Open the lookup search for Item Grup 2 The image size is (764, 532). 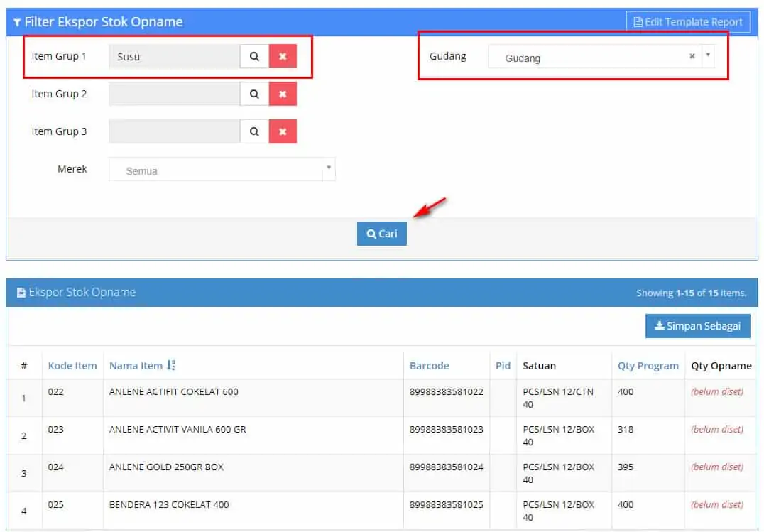tap(254, 94)
